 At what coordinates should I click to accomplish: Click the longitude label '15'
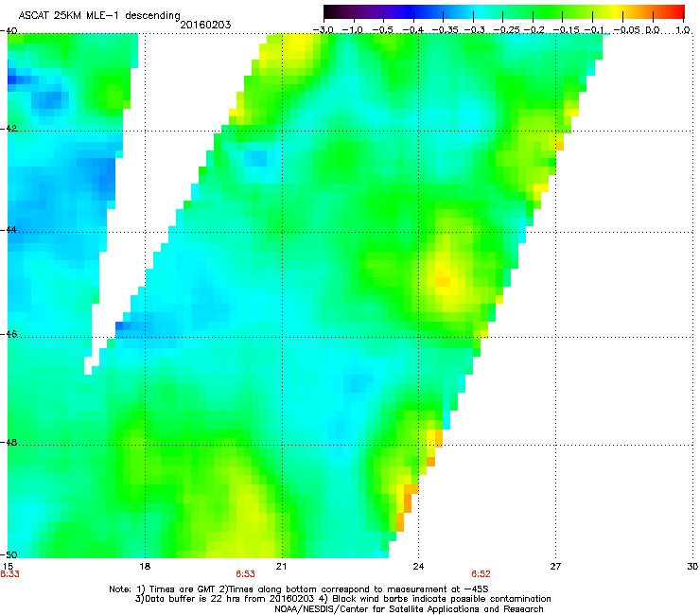(8, 567)
